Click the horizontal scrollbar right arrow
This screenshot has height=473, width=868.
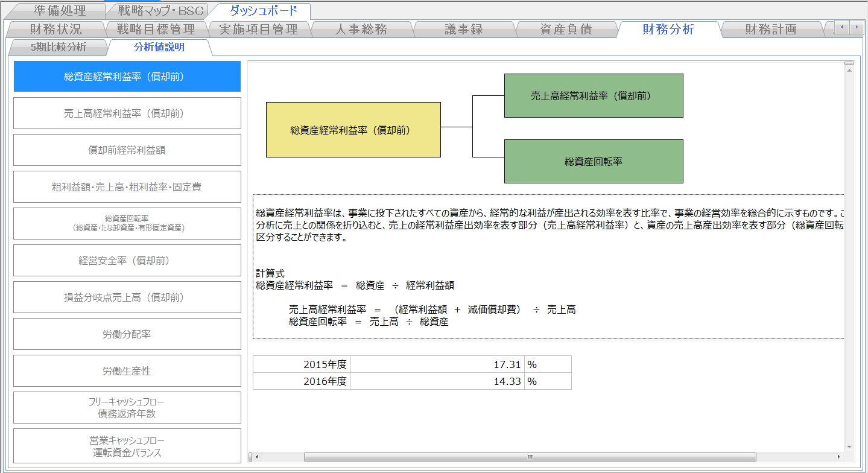[838, 457]
